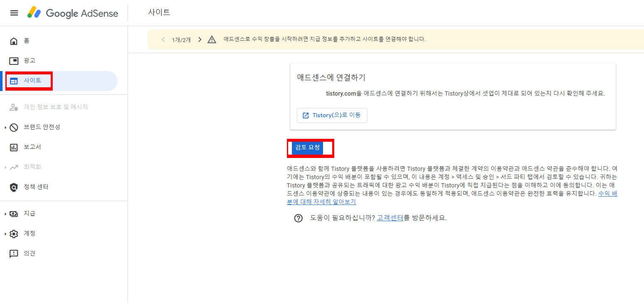The width and height of the screenshot is (644, 303).
Task: Click the 최적화 trending-arrow icon
Action: 14,167
